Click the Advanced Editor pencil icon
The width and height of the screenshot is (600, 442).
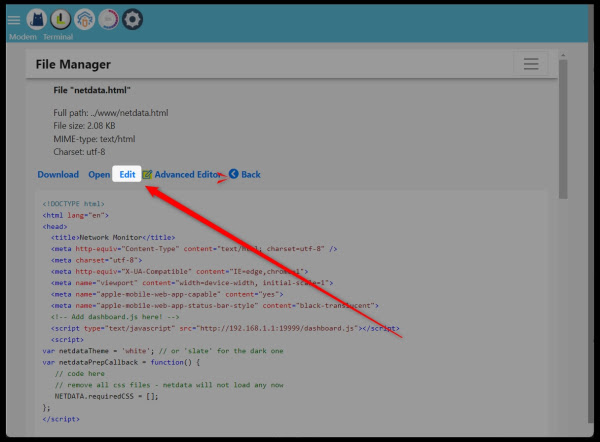click(x=147, y=175)
